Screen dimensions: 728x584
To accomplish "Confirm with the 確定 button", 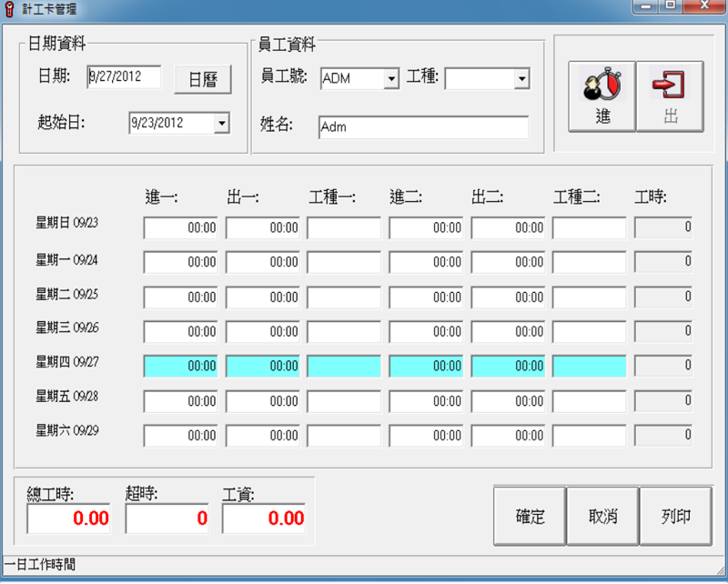I will (530, 516).
